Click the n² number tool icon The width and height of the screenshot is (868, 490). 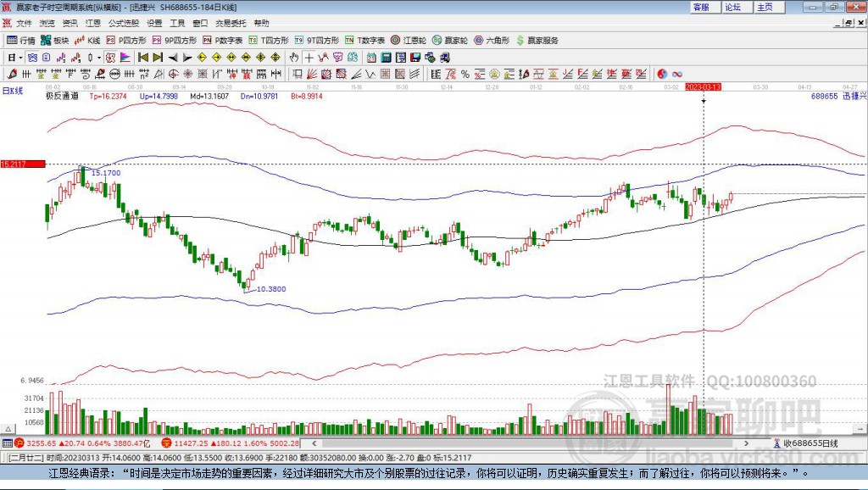tap(144, 75)
